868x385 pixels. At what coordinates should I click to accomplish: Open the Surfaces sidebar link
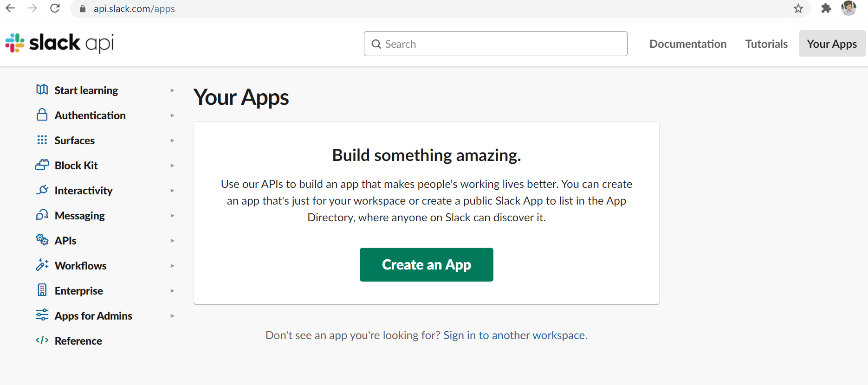pyautogui.click(x=75, y=141)
